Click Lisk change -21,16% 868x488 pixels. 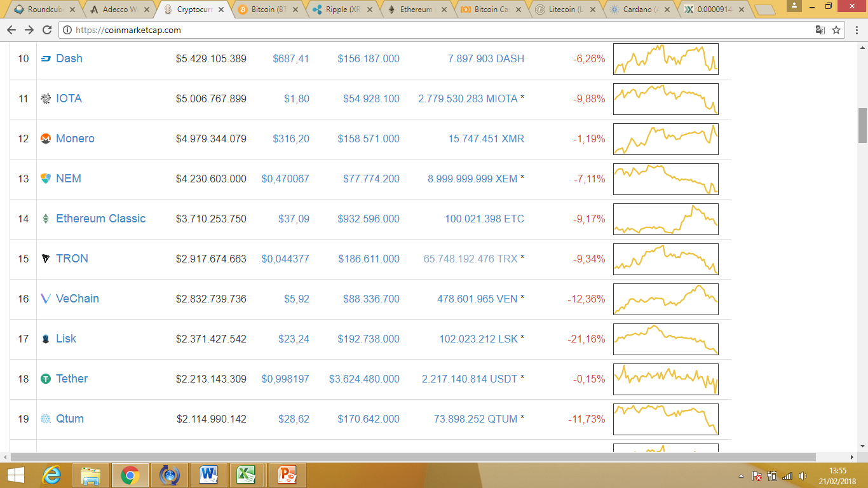click(587, 339)
